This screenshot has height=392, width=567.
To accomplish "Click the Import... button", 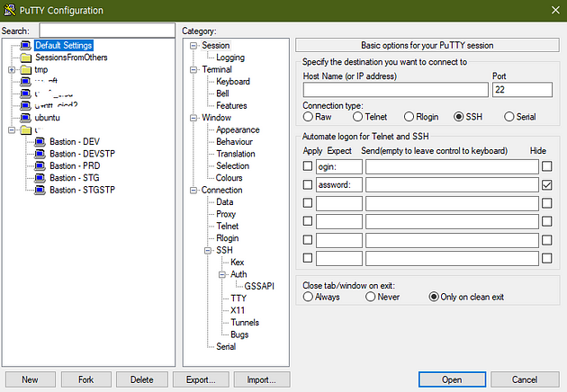I will coord(261,379).
